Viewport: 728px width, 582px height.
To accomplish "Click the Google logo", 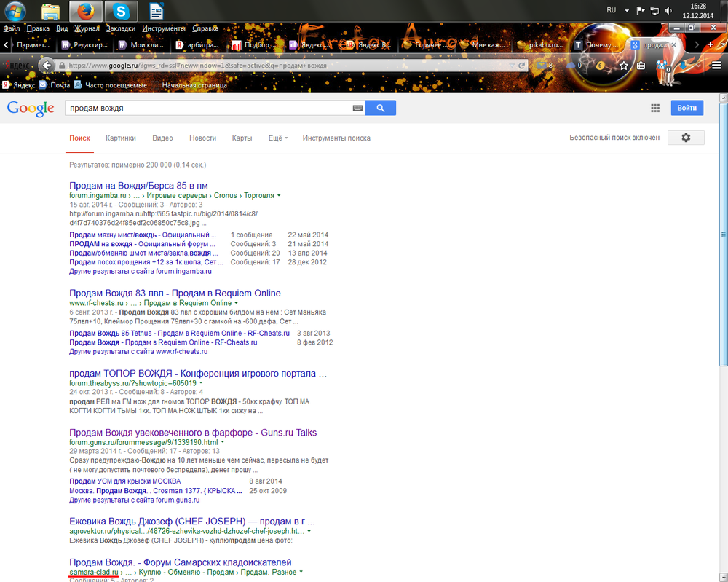I will [x=31, y=109].
